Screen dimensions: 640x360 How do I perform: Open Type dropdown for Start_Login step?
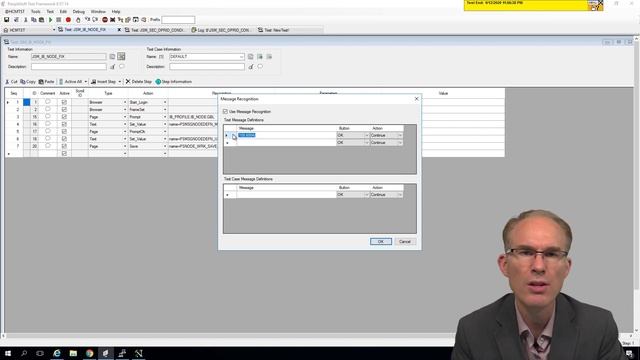[125, 102]
